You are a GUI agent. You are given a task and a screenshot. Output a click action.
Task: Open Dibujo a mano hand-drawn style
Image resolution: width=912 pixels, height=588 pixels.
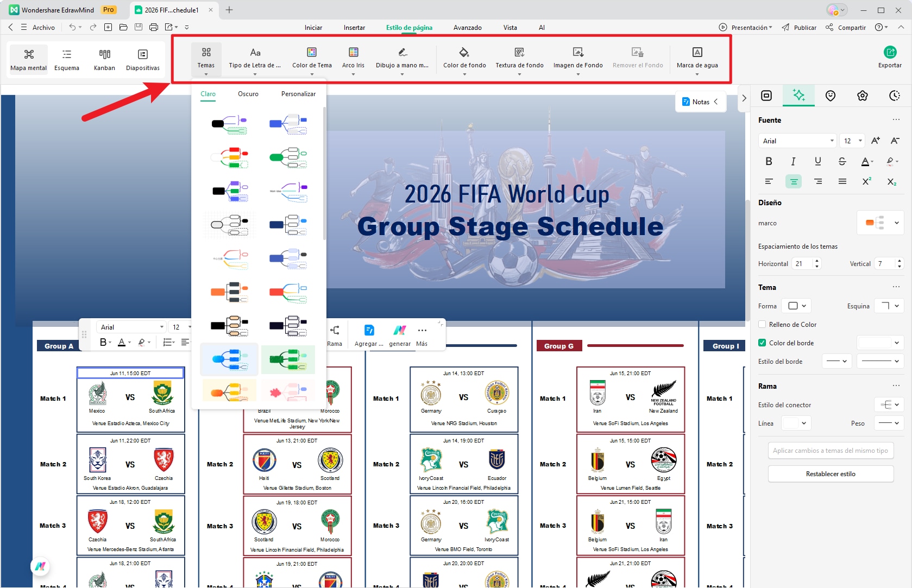(x=402, y=58)
